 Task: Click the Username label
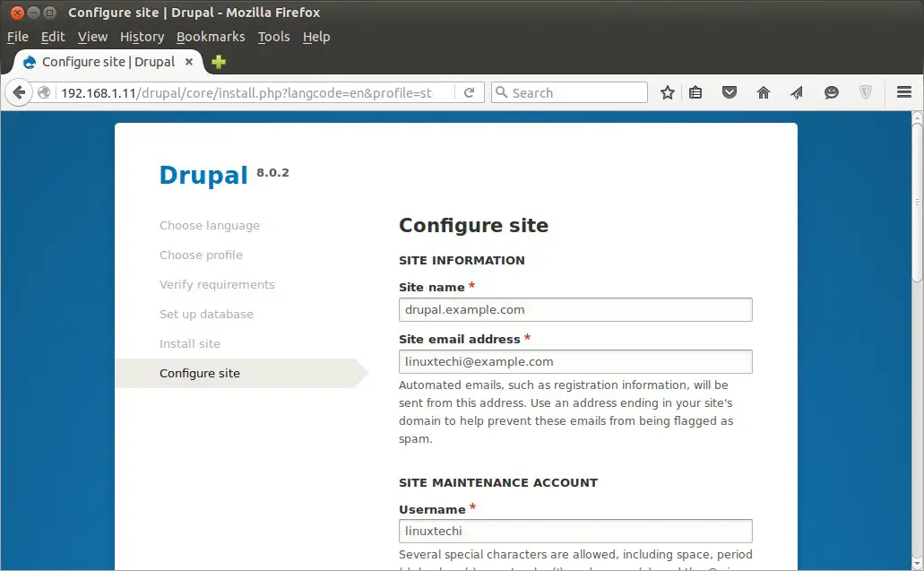click(432, 510)
